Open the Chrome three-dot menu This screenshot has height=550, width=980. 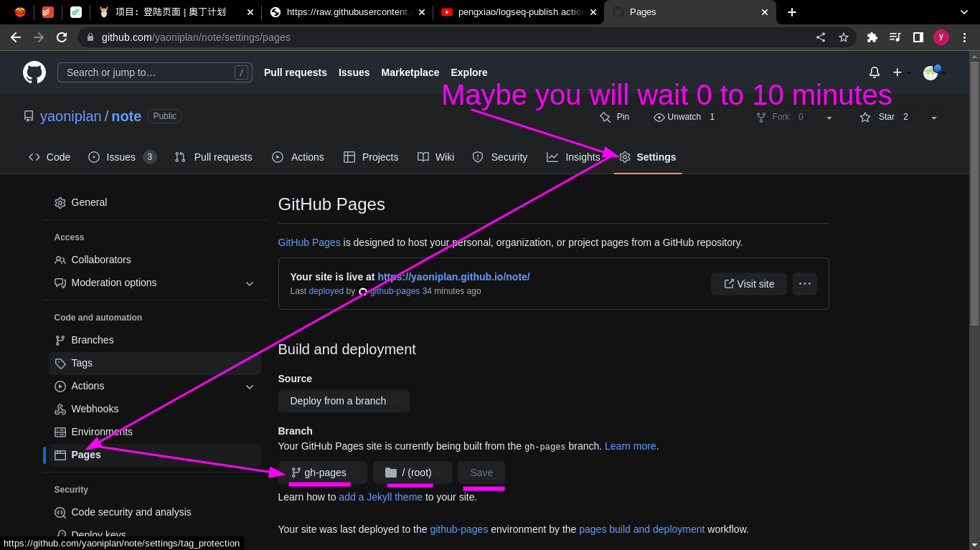pos(964,37)
